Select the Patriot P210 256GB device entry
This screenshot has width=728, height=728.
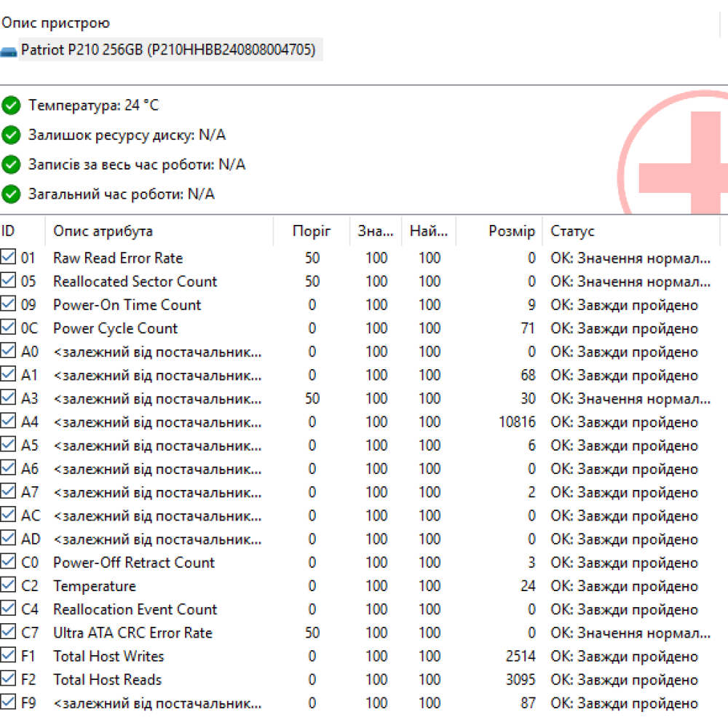pyautogui.click(x=168, y=50)
